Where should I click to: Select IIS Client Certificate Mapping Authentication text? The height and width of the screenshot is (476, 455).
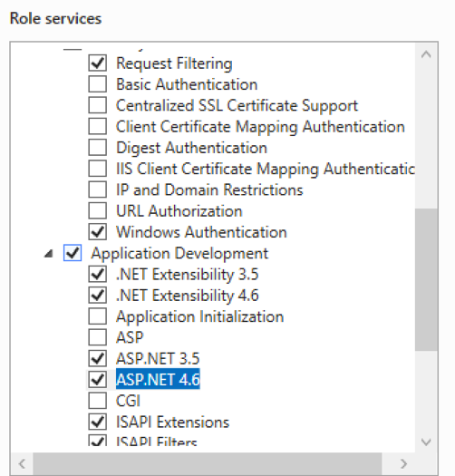click(x=266, y=169)
